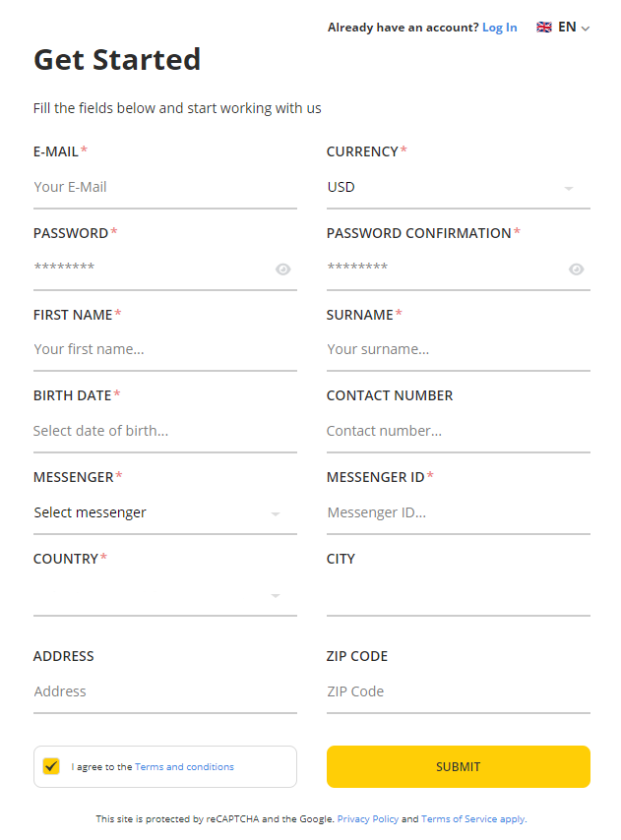
Task: Click the contact number field
Action: [x=458, y=431]
